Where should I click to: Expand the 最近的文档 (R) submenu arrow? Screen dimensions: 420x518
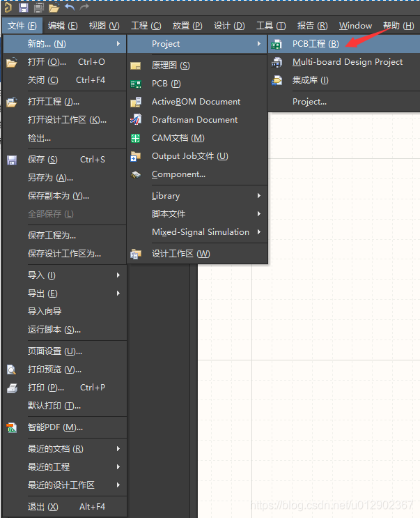coord(118,448)
